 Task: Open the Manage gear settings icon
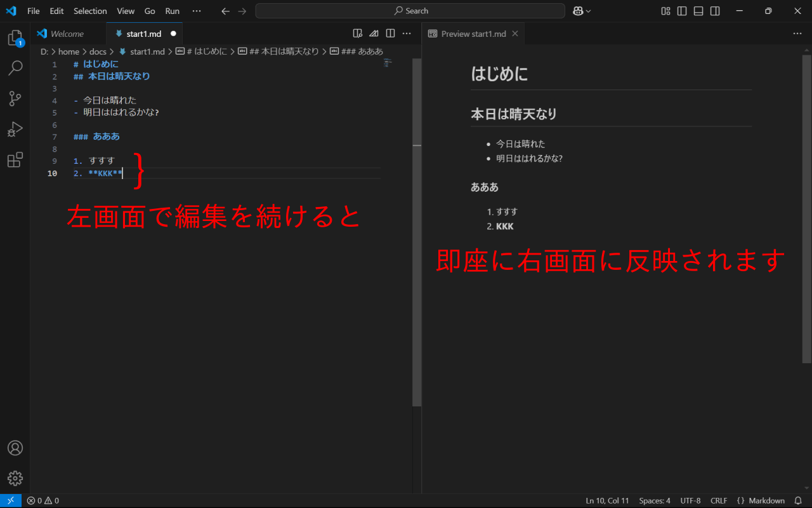15,478
